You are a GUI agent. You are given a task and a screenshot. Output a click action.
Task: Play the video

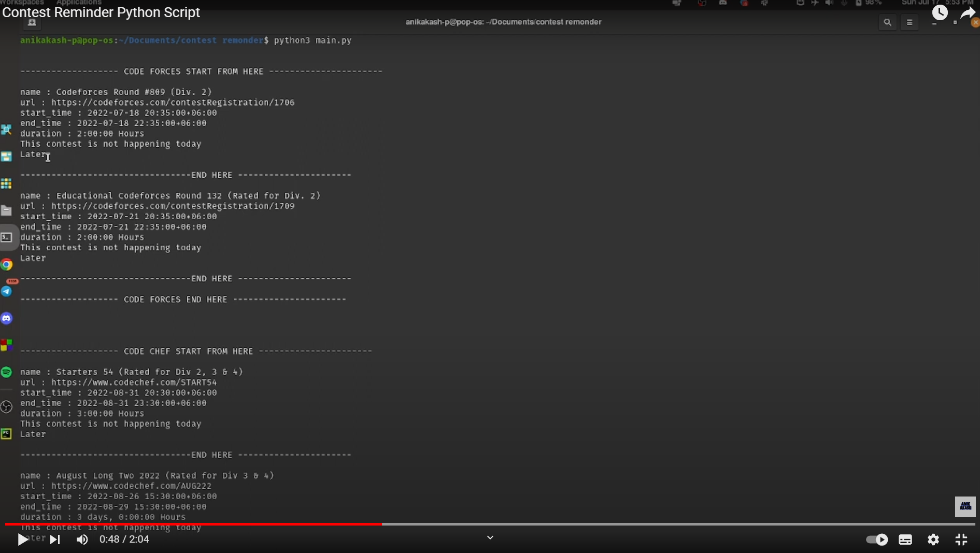pyautogui.click(x=23, y=540)
